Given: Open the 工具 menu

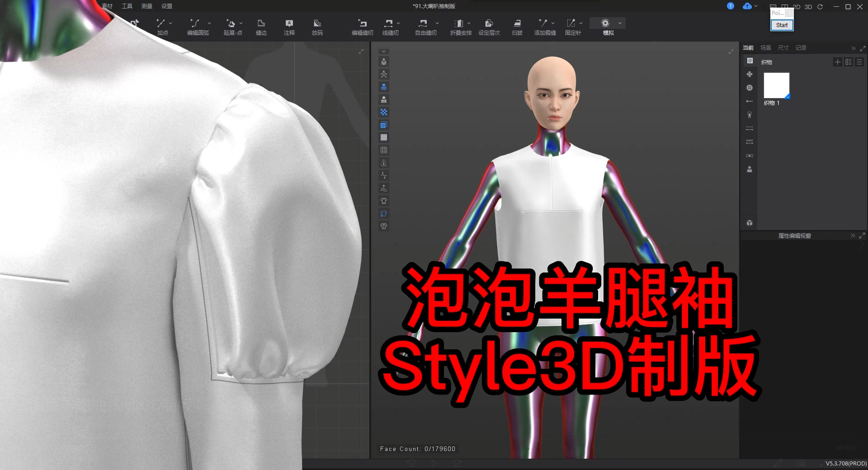Looking at the screenshot, I should 127,6.
